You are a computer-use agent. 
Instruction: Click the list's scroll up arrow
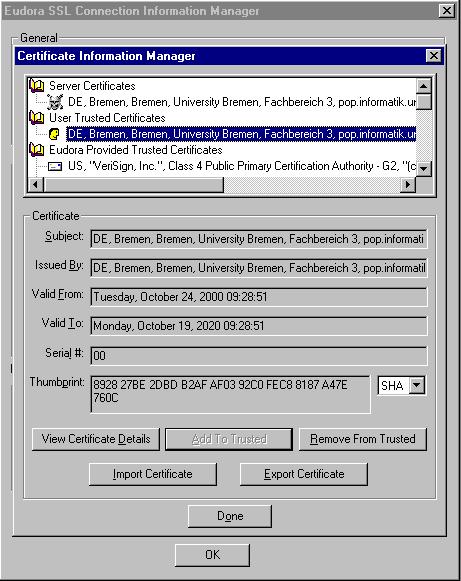pos(423,86)
